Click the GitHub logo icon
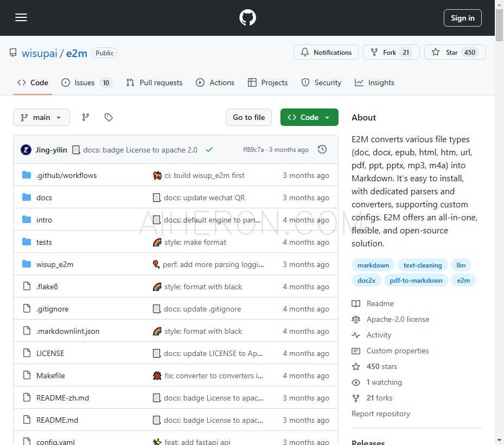Viewport: 504px width, 445px height. click(x=247, y=18)
